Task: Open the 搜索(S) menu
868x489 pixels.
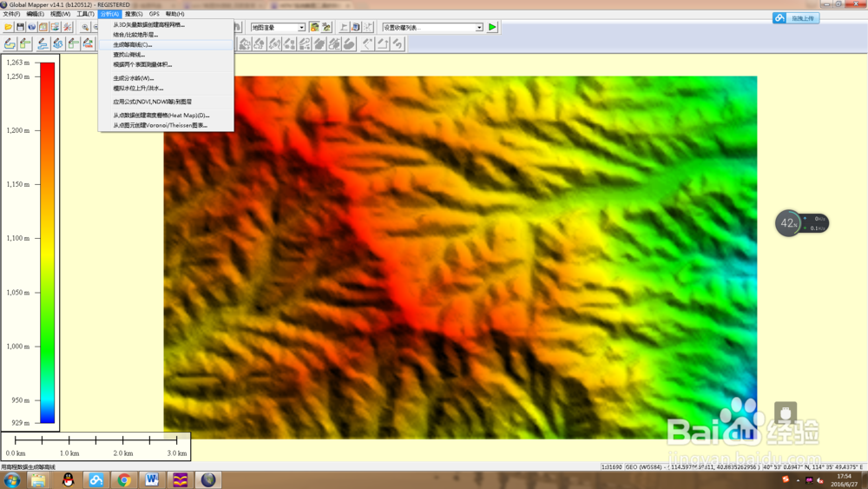Action: click(x=134, y=14)
